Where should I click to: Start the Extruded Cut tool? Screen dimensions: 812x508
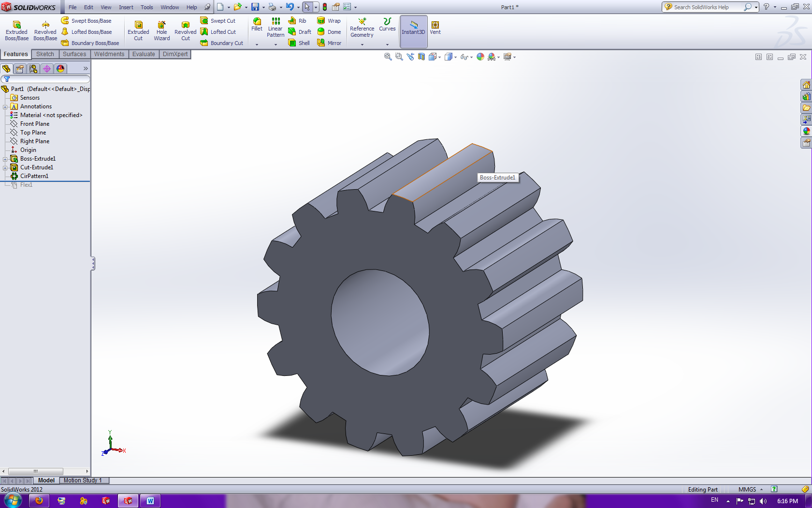click(138, 31)
